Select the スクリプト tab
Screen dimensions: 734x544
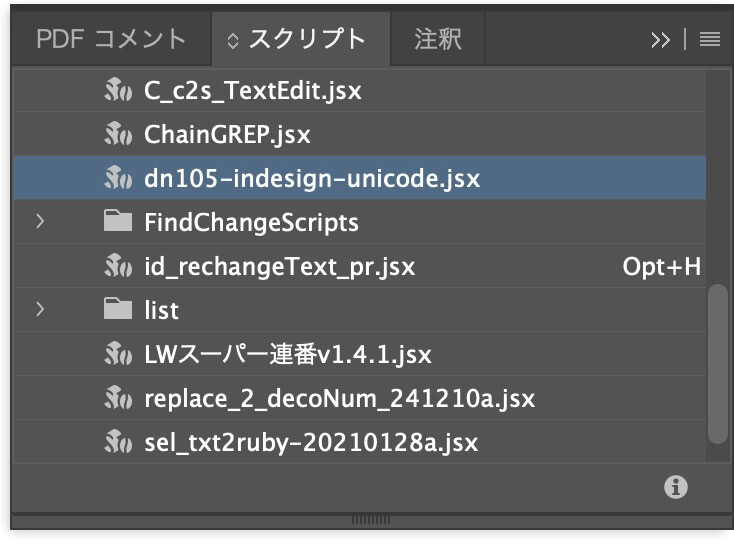tap(299, 40)
